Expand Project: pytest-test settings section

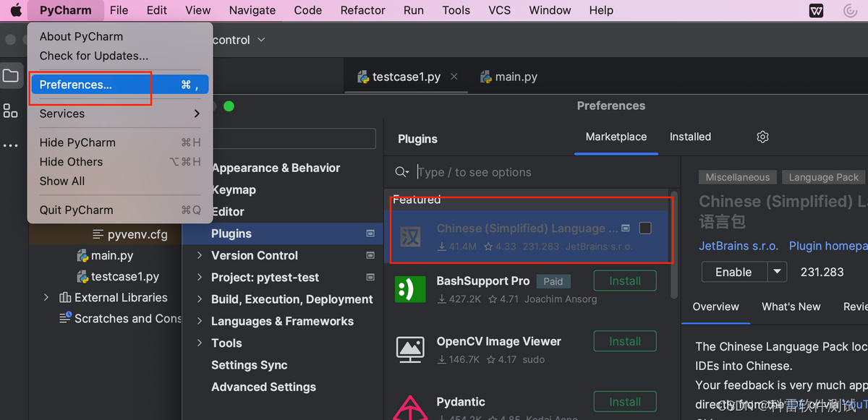(200, 277)
